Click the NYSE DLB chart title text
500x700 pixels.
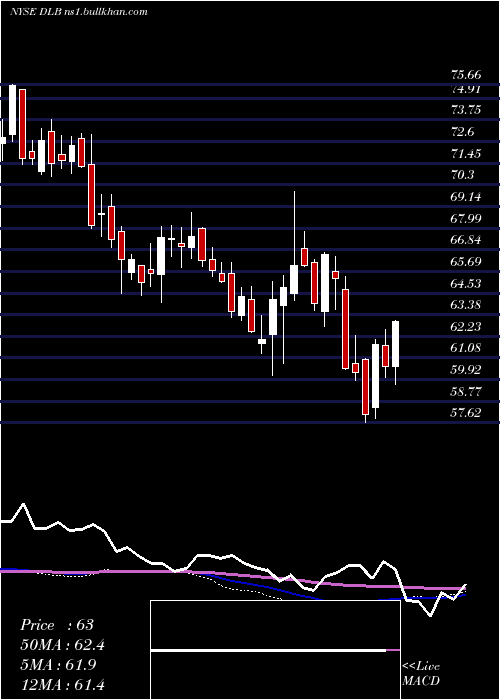tap(79, 11)
